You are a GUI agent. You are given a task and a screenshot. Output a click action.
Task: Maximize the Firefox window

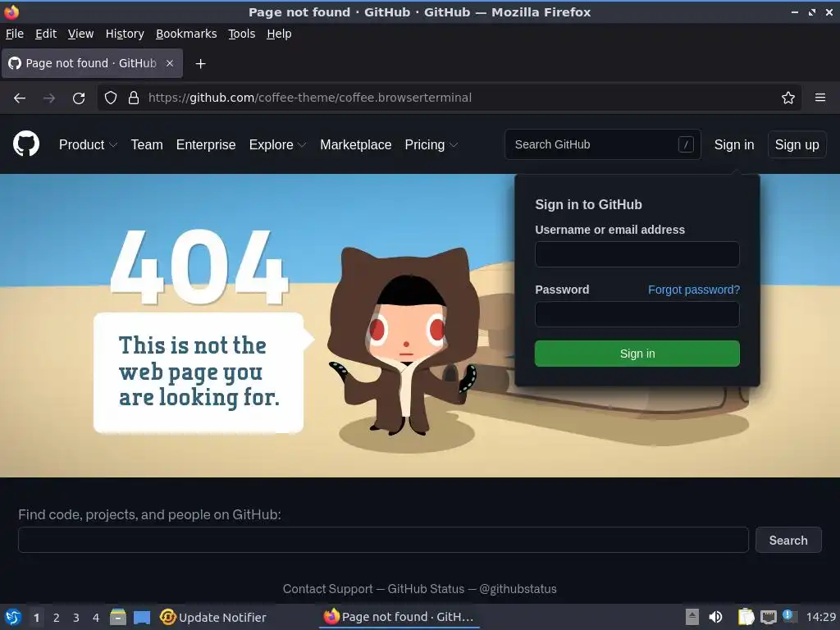(812, 11)
